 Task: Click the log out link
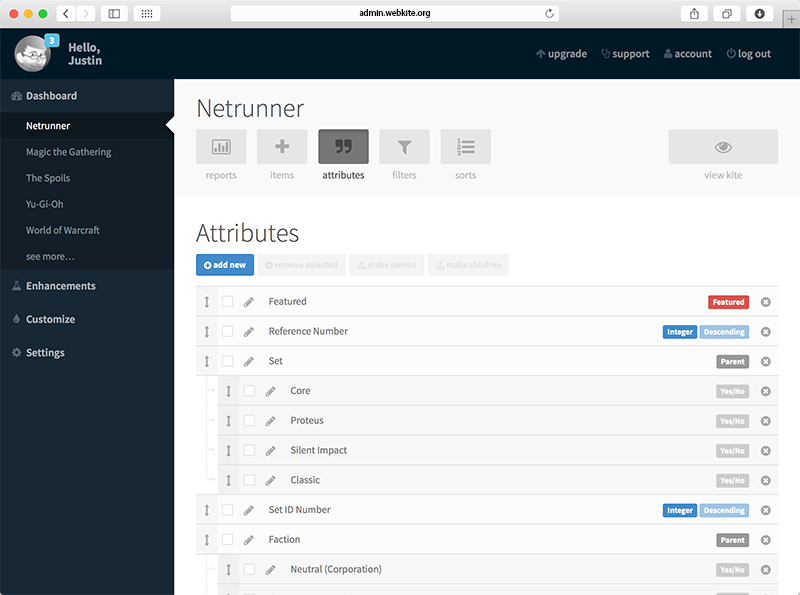(748, 54)
